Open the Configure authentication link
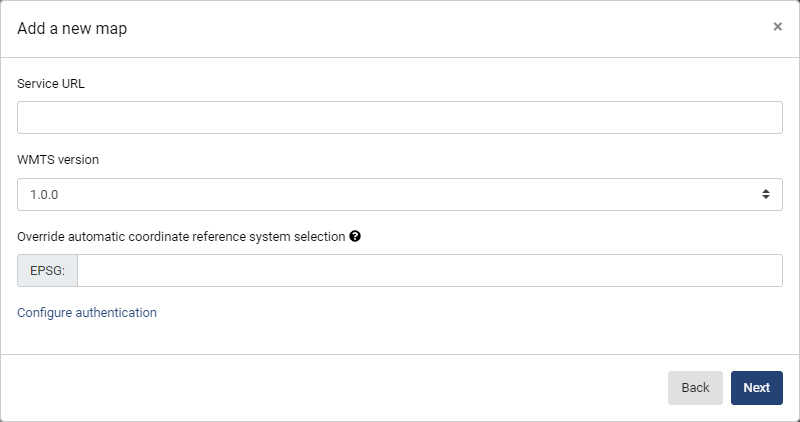The height and width of the screenshot is (422, 800). pos(87,312)
